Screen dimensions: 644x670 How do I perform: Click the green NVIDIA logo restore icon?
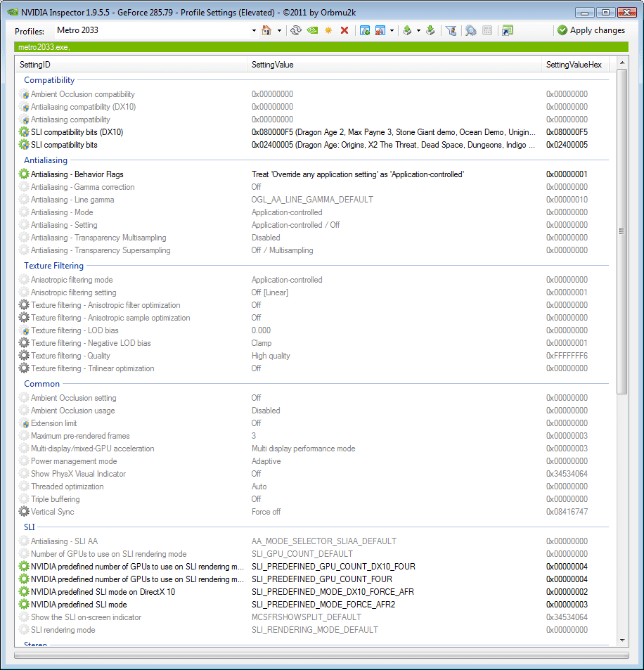tap(312, 30)
